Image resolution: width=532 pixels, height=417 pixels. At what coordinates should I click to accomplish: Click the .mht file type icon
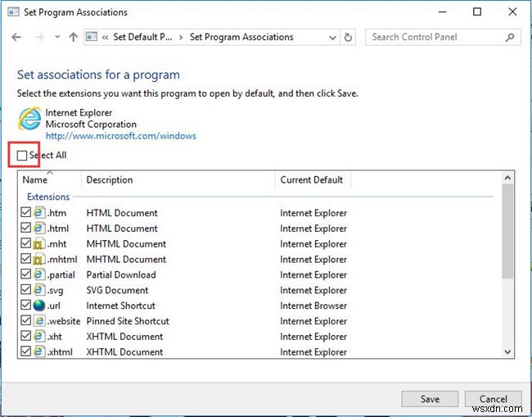tap(39, 243)
